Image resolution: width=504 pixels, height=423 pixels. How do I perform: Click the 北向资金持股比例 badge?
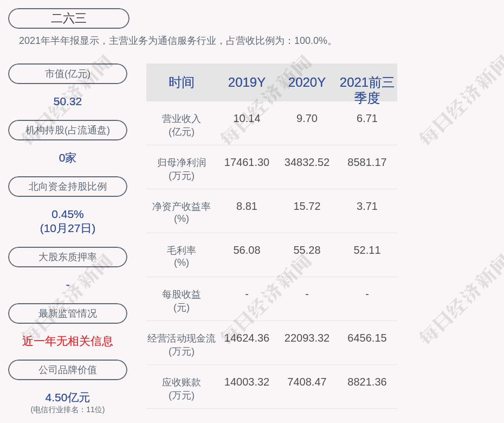(67, 187)
